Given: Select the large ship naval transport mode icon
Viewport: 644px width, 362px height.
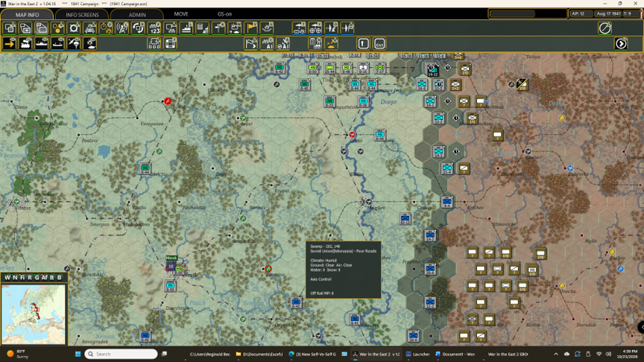Looking at the screenshot, I should coord(42,43).
